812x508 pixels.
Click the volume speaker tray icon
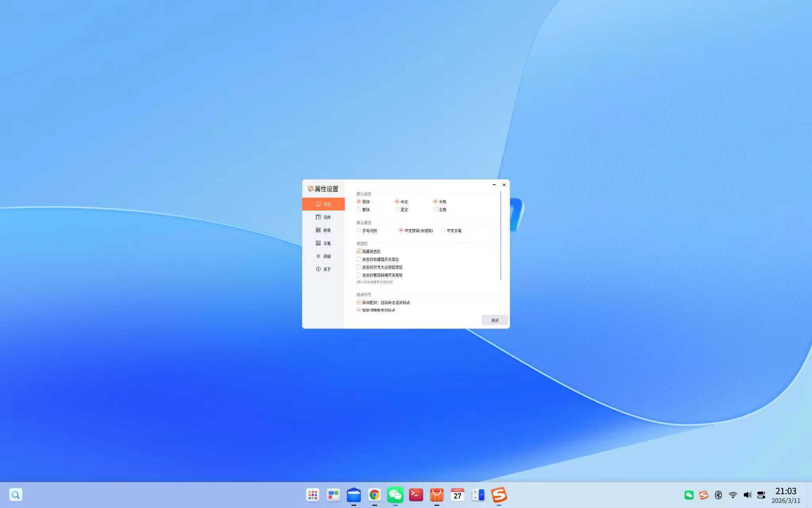tap(747, 495)
